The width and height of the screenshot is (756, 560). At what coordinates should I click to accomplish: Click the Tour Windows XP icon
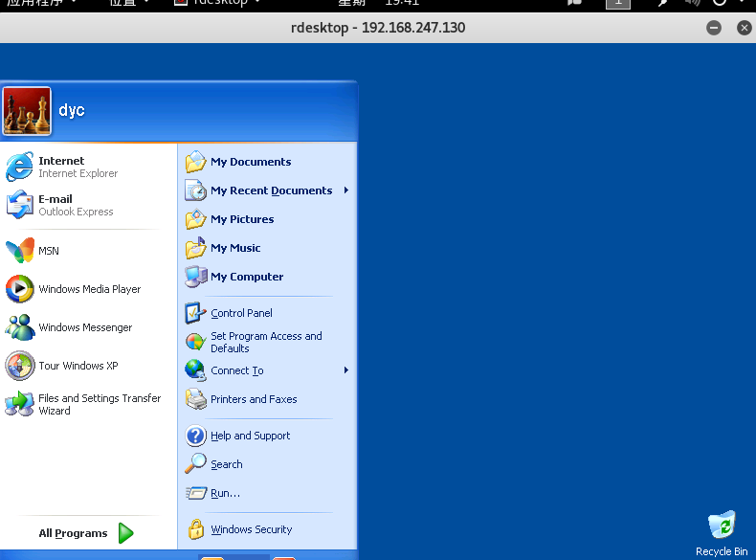point(20,366)
